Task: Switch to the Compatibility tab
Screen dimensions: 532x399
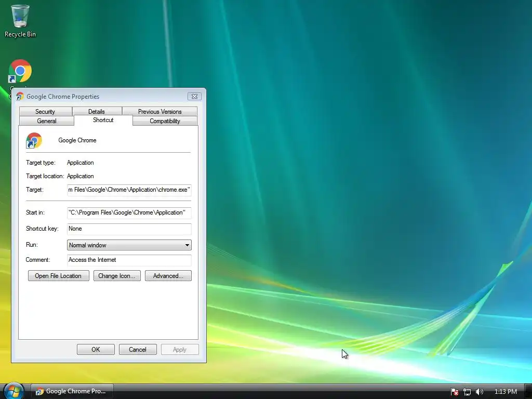Action: coord(165,121)
